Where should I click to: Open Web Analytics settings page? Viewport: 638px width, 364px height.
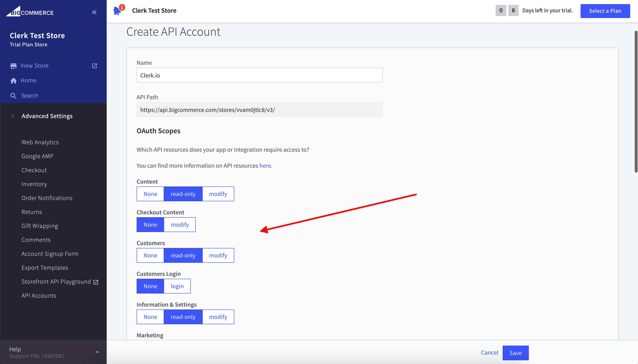(x=40, y=142)
